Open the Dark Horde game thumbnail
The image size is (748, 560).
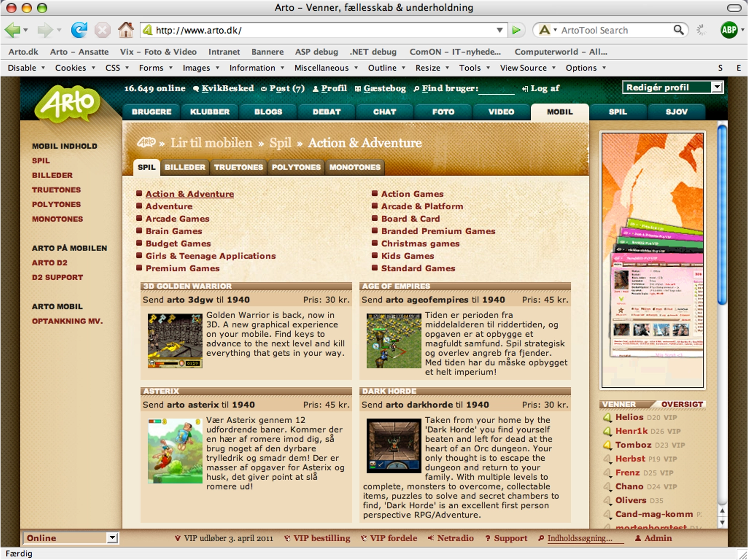(x=394, y=445)
